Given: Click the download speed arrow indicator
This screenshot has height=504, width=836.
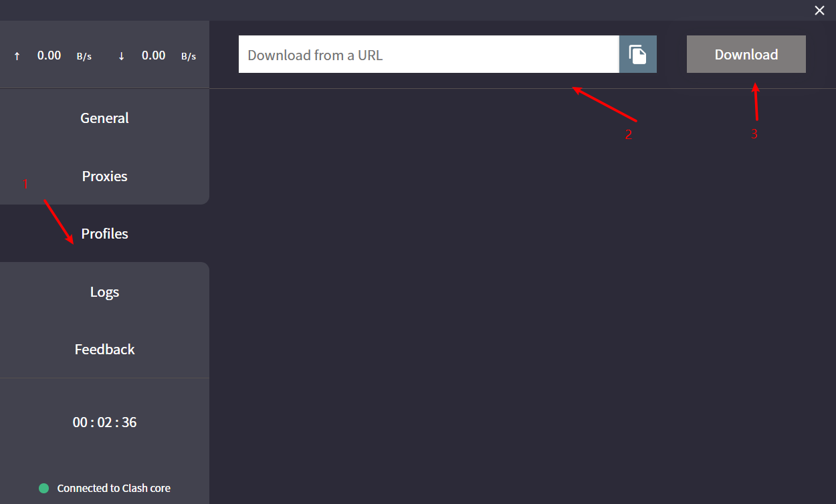Looking at the screenshot, I should tap(121, 56).
